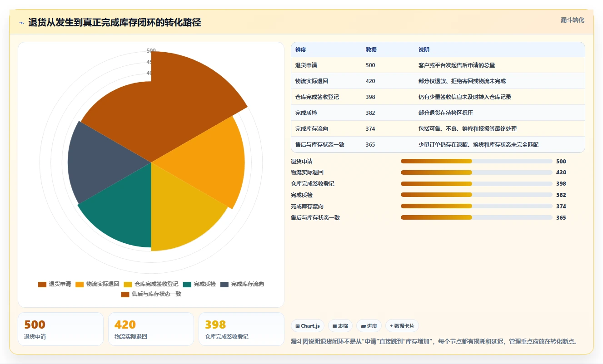This screenshot has width=603, height=364.
Task: Click the table value 420
Action: (x=370, y=81)
